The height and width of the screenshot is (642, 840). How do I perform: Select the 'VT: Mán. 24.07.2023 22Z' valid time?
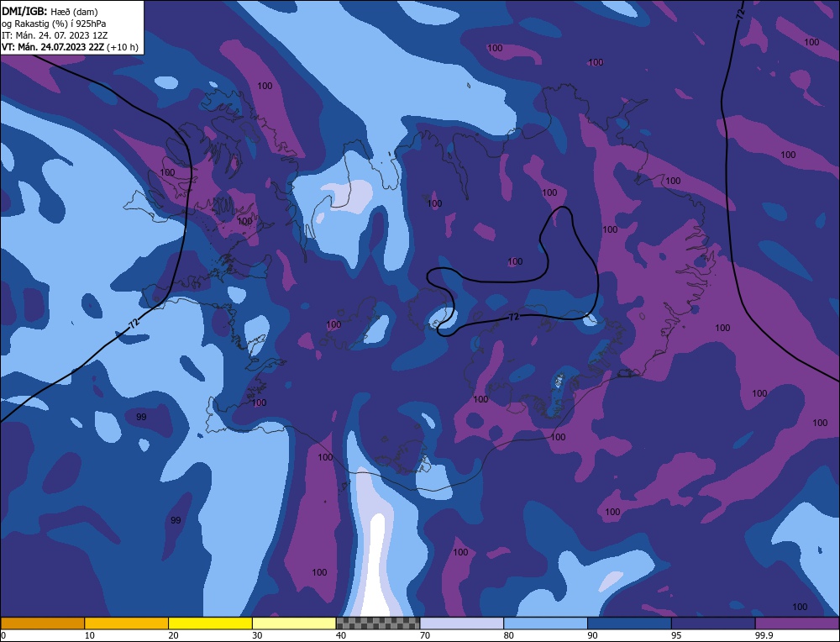53,47
